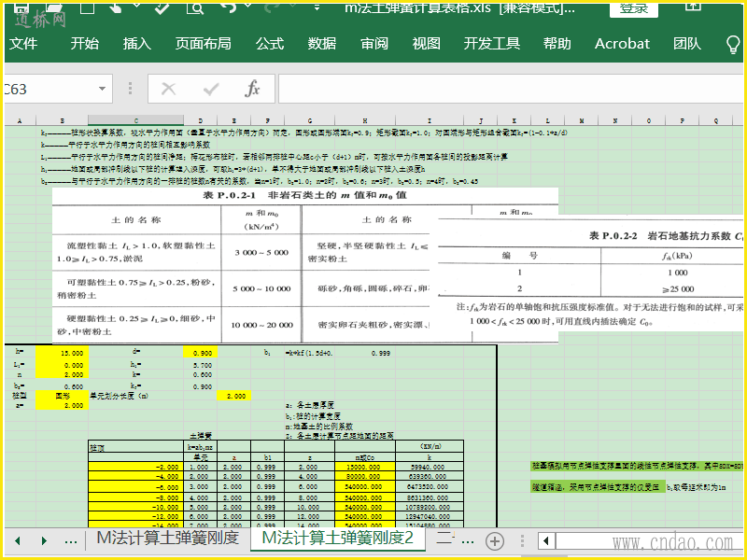Screen dimensions: 747x560
Task: Select the 审阅 ribbon tab
Action: [374, 44]
